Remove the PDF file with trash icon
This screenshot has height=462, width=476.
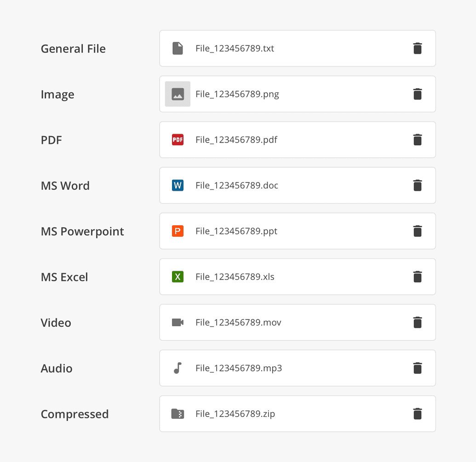click(418, 140)
